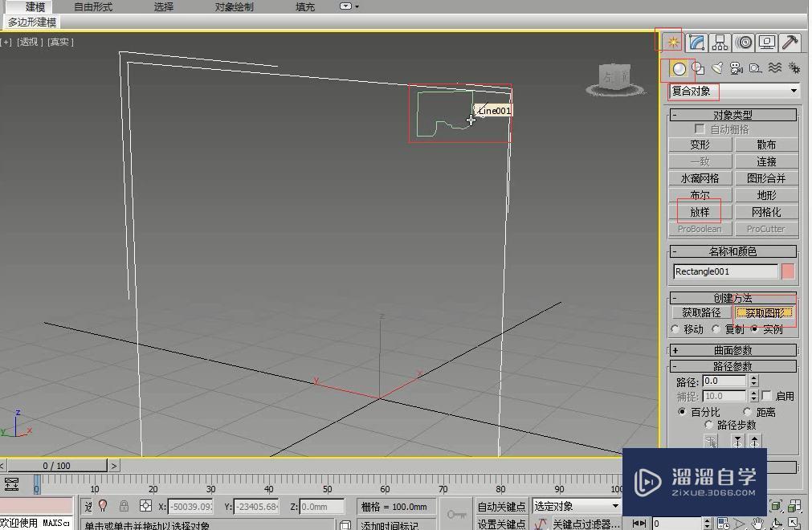
Task: Select the Helpers tape measure icon
Action: pos(756,68)
